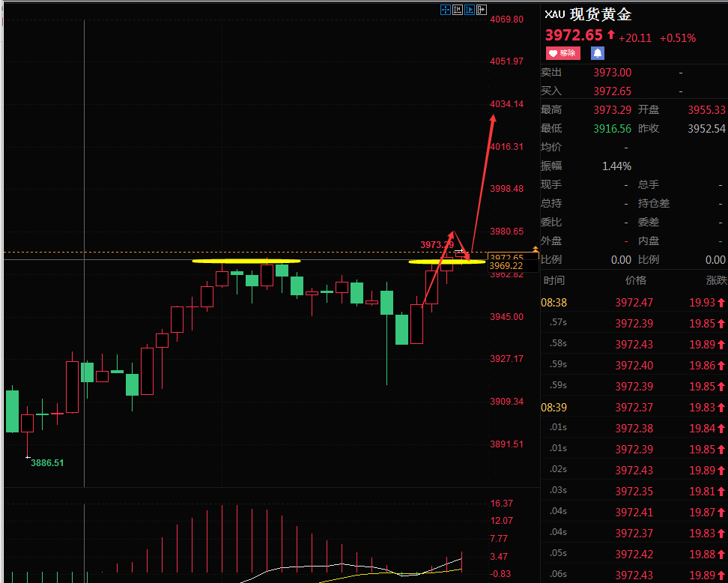Click the 4016.31 price axis label
Viewport: 728px width, 583px height.
[506, 147]
